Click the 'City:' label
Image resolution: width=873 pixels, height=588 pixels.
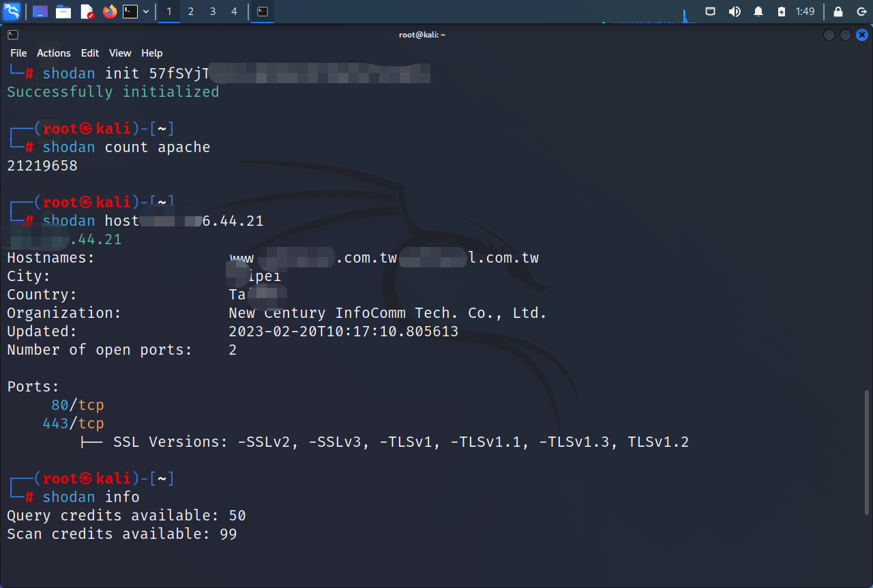pyautogui.click(x=29, y=276)
